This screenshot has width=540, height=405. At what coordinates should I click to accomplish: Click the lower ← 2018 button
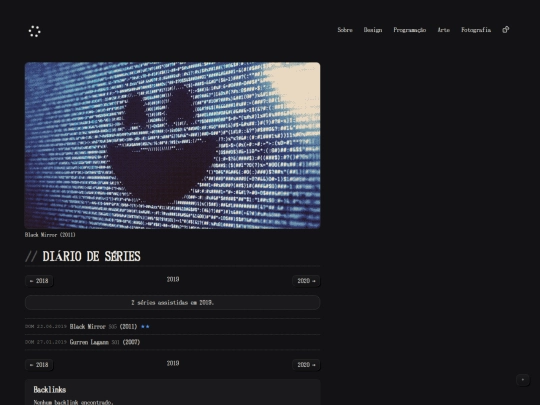[x=39, y=365]
